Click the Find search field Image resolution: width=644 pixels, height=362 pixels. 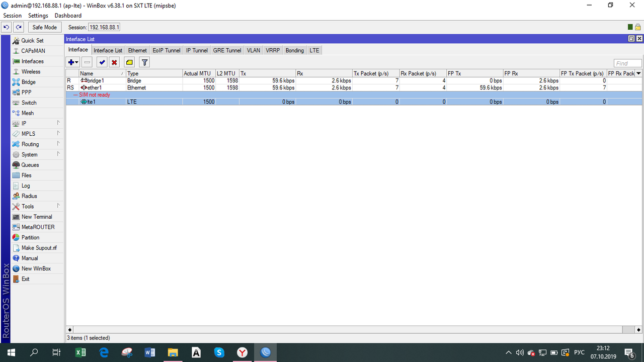pyautogui.click(x=628, y=63)
